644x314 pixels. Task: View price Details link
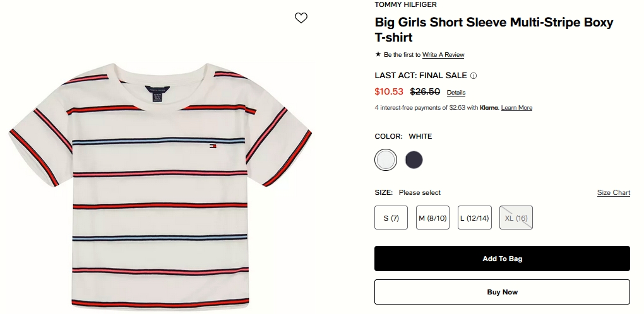(456, 93)
